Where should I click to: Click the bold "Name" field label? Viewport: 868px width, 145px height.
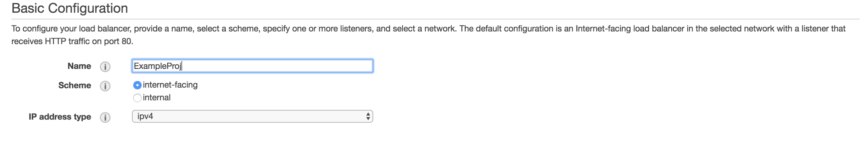click(79, 66)
